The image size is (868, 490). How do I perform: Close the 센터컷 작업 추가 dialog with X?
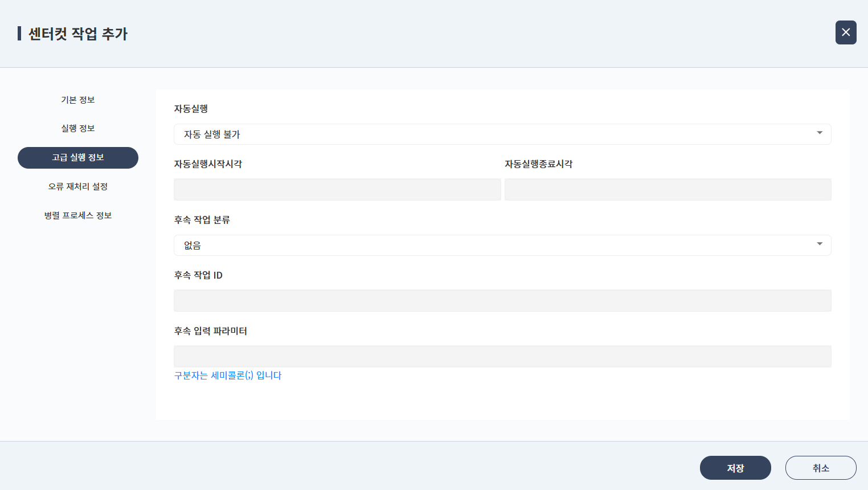tap(846, 32)
